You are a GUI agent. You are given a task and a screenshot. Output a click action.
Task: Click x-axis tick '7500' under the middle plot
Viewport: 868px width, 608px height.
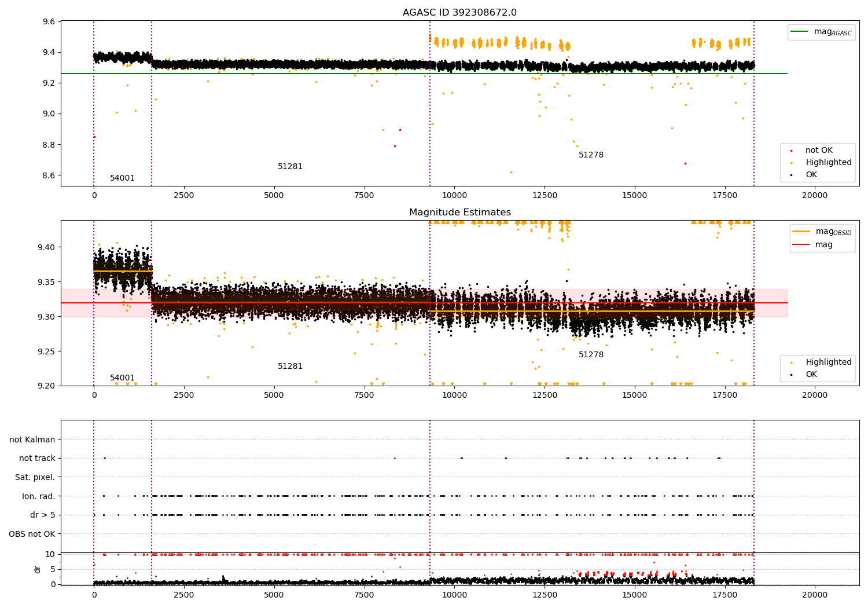point(365,395)
